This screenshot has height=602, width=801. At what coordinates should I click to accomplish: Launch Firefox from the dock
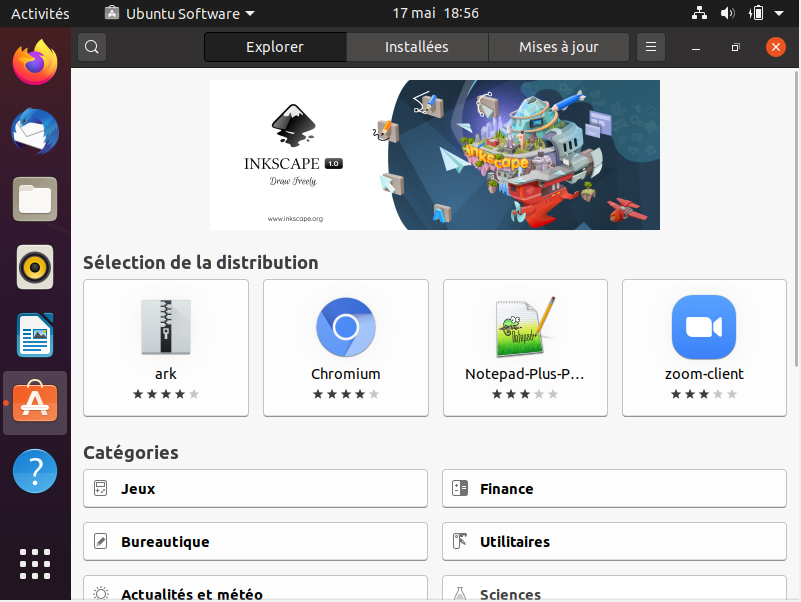coord(35,63)
